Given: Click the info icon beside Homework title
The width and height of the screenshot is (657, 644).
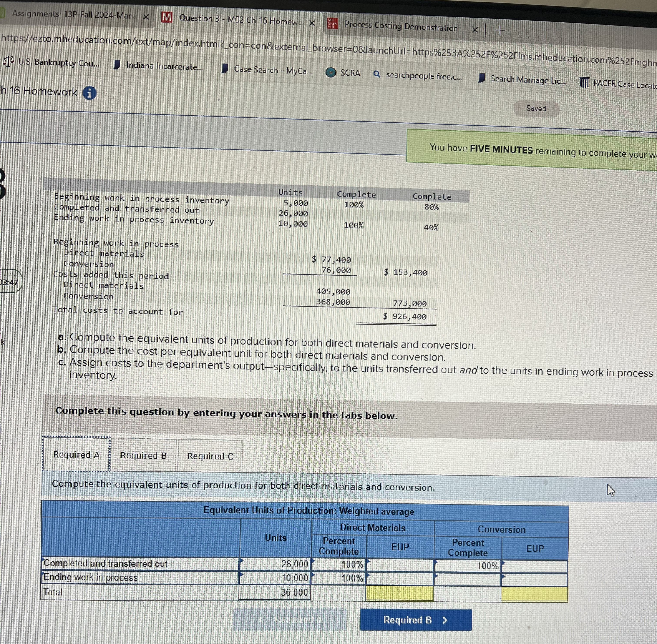Looking at the screenshot, I should [x=89, y=93].
